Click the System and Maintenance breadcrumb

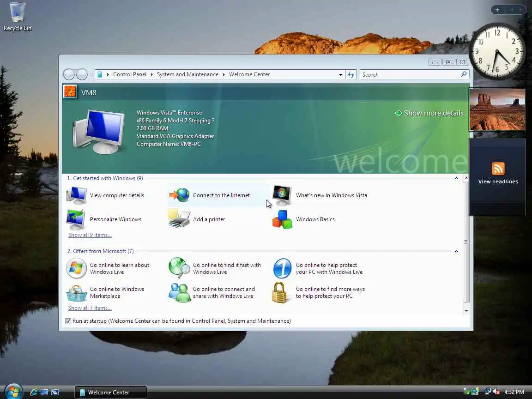(x=187, y=74)
